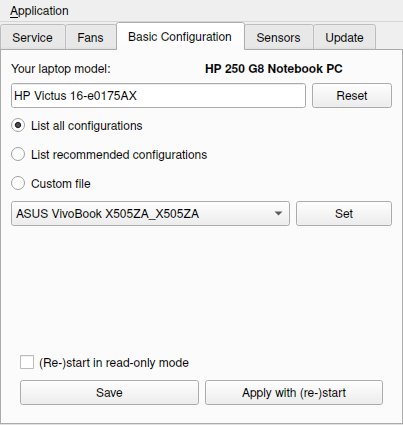Click the Set button

coord(344,213)
